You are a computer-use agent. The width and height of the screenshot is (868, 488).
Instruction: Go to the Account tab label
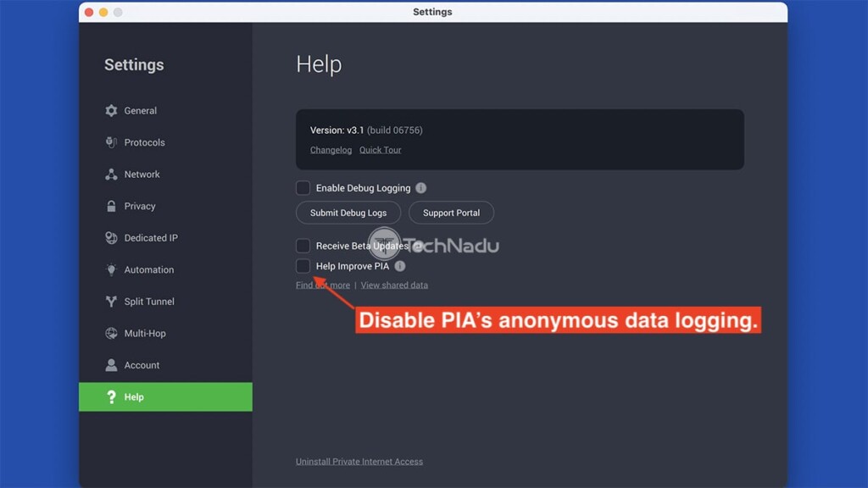point(142,365)
